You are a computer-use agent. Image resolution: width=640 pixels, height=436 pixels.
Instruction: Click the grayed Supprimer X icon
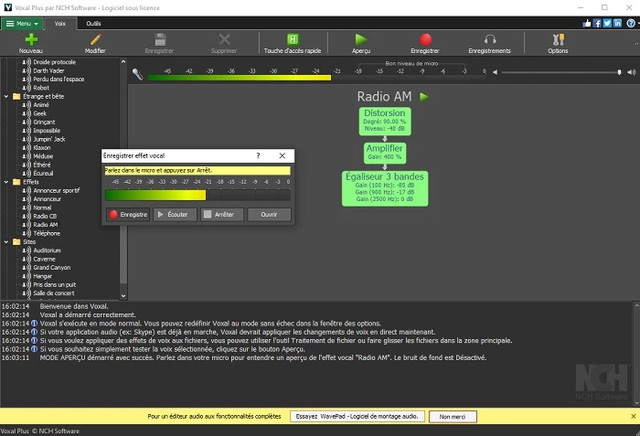[x=224, y=39]
